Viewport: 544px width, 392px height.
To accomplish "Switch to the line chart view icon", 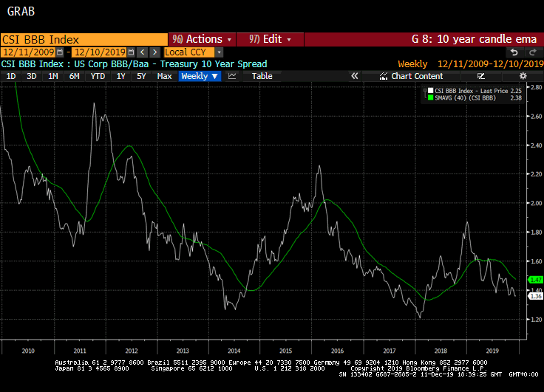I will 232,76.
